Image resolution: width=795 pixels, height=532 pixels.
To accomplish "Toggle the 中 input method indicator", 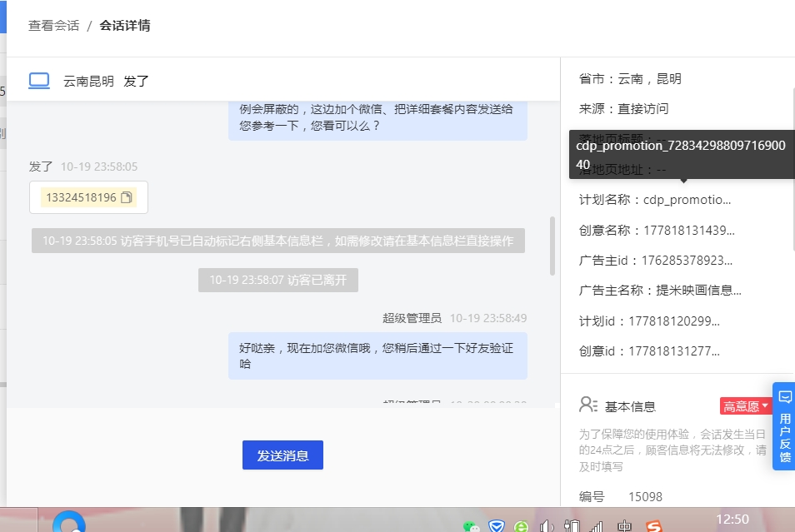I will pos(624,526).
